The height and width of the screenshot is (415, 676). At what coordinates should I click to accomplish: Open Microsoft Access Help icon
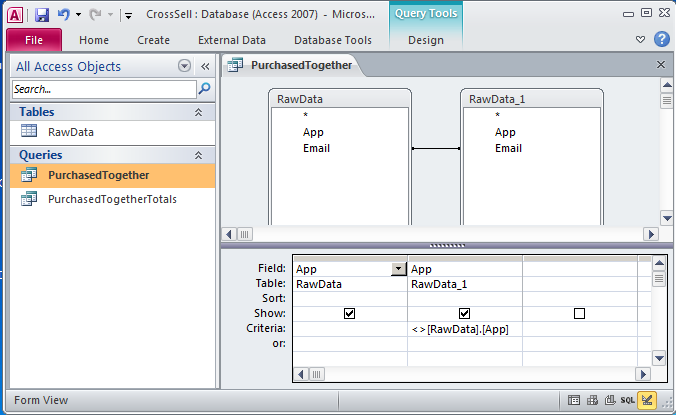pyautogui.click(x=661, y=40)
